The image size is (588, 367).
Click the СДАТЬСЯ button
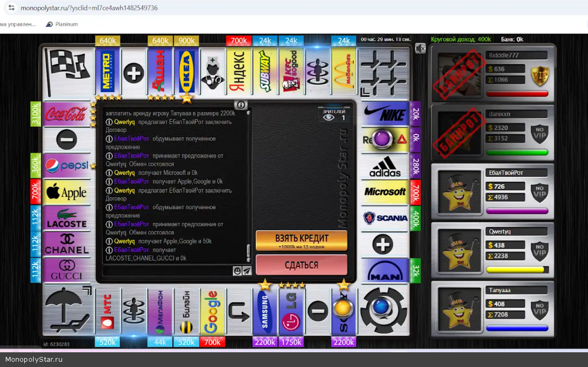click(x=302, y=265)
